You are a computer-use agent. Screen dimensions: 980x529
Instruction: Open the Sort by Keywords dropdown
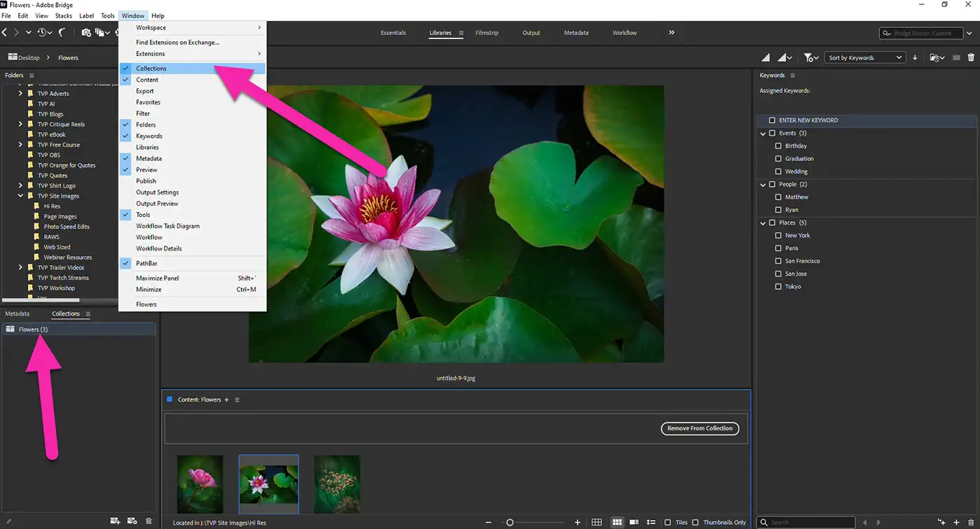865,57
